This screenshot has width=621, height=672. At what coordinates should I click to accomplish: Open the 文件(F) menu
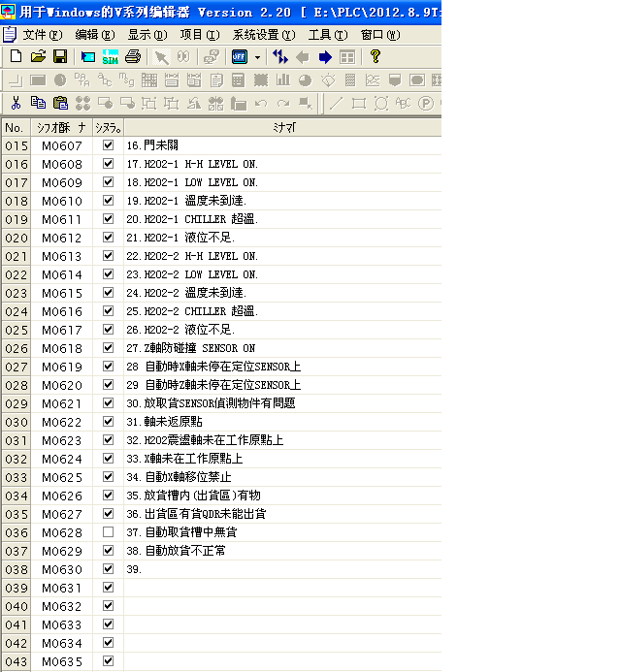[x=42, y=35]
